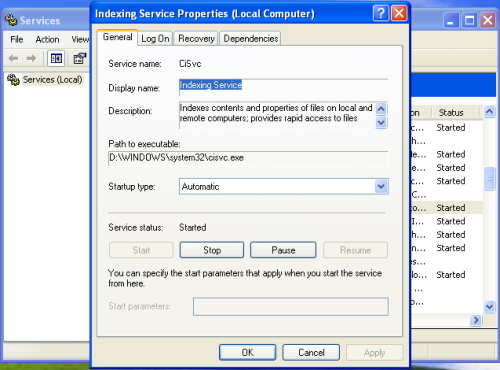Click the dialog Help question mark button
Viewport: 500px width, 370px height.
point(381,14)
